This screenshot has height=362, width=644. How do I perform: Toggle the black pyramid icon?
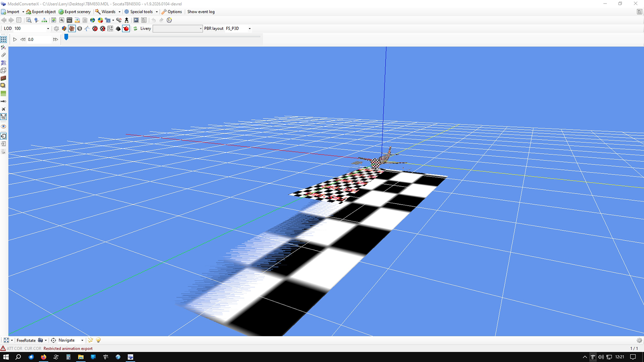pyautogui.click(x=118, y=29)
